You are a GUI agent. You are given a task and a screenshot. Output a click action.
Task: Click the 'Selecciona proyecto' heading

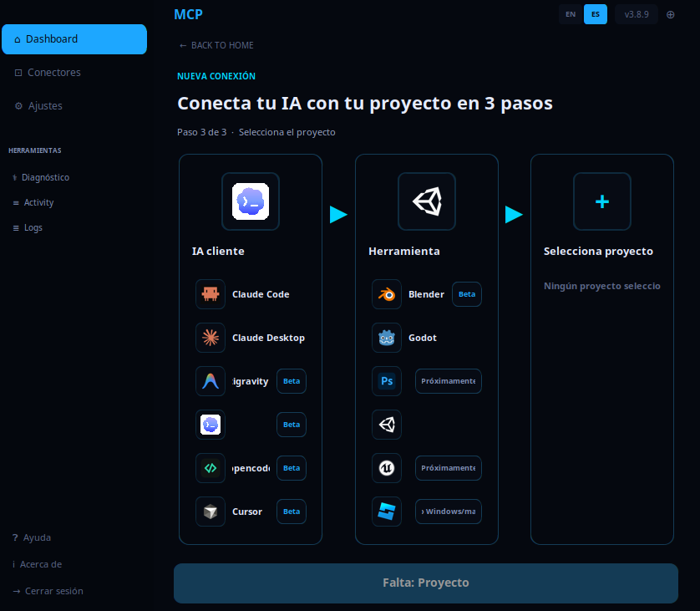(598, 251)
